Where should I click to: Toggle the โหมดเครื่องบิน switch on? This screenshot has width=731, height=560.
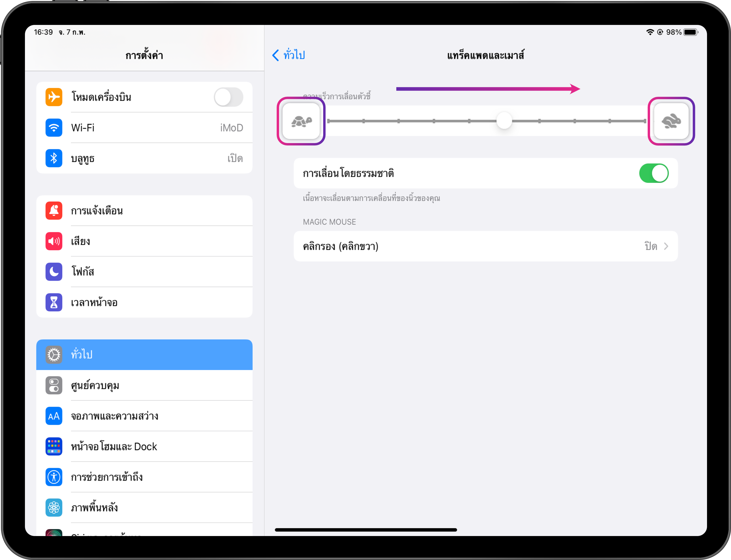point(228,97)
